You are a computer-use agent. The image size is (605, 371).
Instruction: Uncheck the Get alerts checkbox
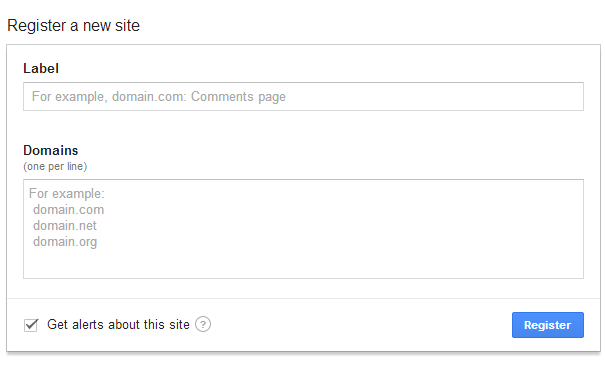(31, 325)
